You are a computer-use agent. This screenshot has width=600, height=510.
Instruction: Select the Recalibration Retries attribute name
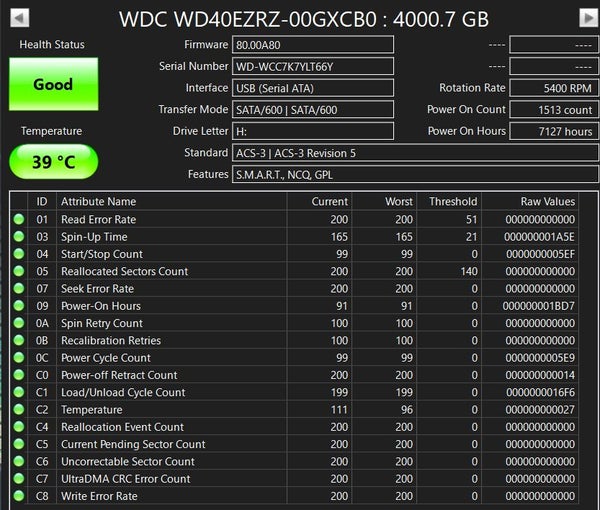click(111, 341)
